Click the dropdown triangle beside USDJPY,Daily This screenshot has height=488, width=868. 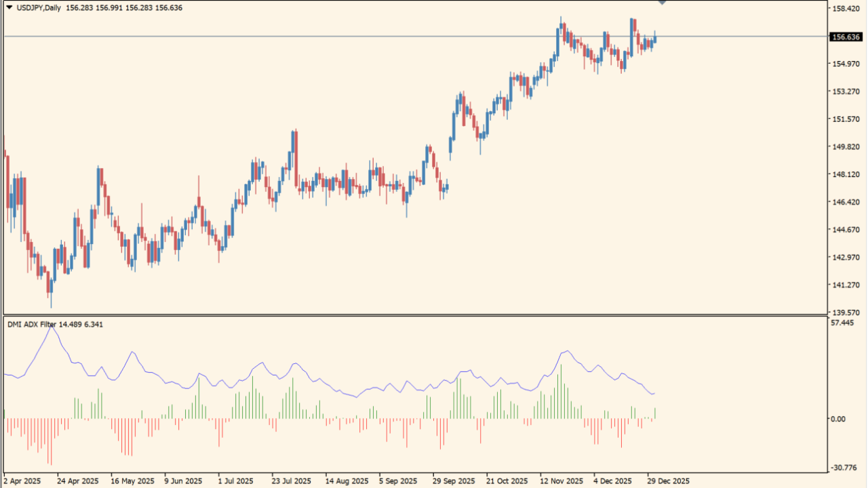pyautogui.click(x=9, y=8)
